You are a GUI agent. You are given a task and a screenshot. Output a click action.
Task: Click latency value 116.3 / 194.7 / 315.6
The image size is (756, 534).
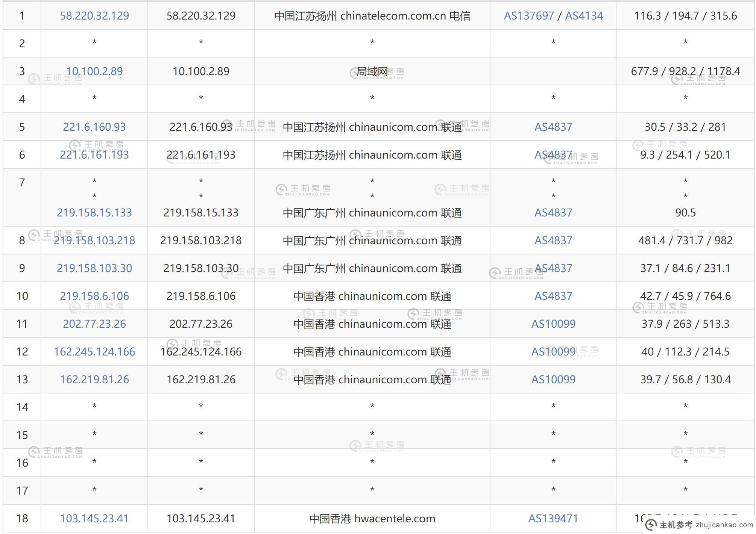(x=685, y=16)
